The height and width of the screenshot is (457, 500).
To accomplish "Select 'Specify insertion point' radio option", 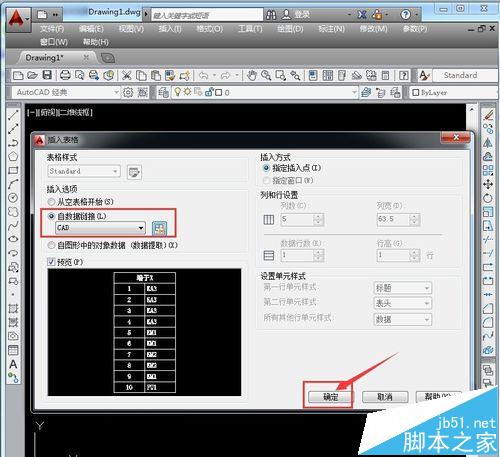I will tap(266, 168).
